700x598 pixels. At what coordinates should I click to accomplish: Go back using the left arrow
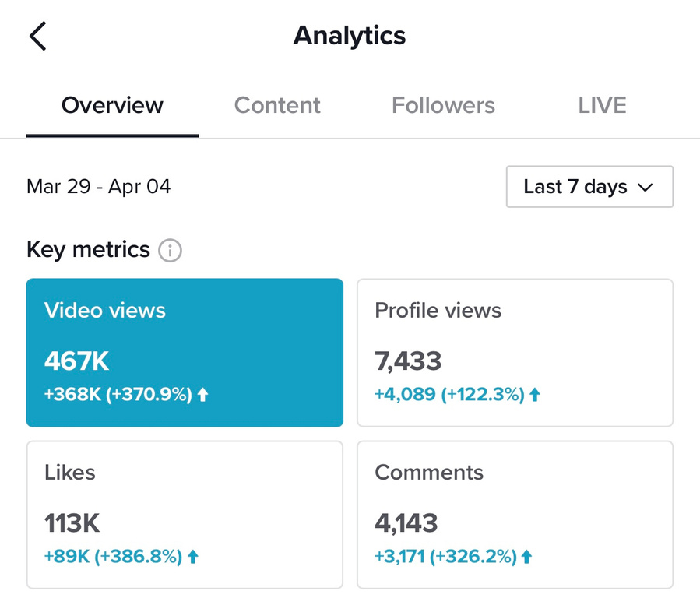tap(37, 36)
